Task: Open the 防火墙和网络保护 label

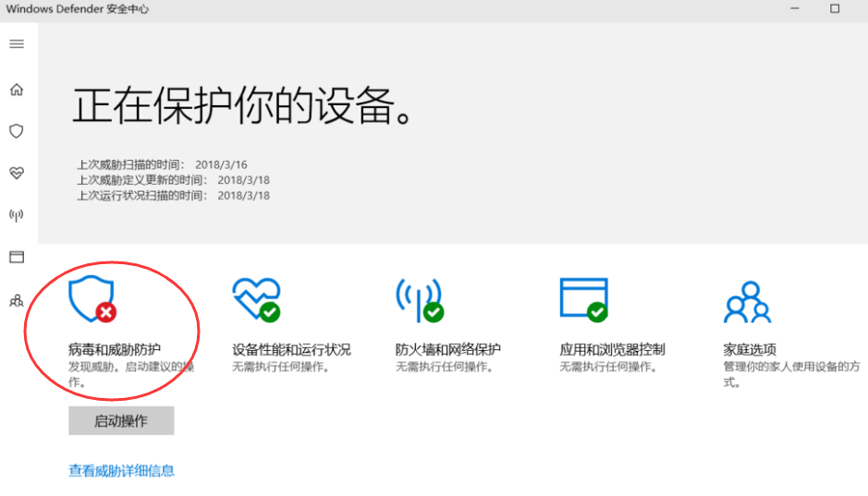Action: 448,350
